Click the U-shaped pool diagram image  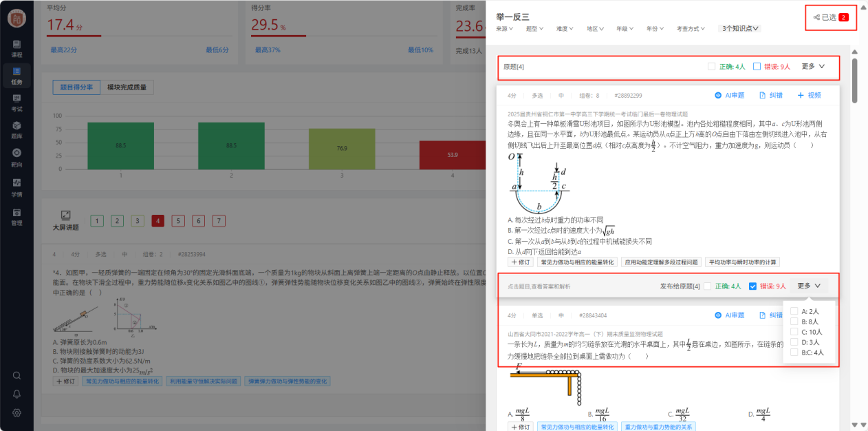[539, 182]
